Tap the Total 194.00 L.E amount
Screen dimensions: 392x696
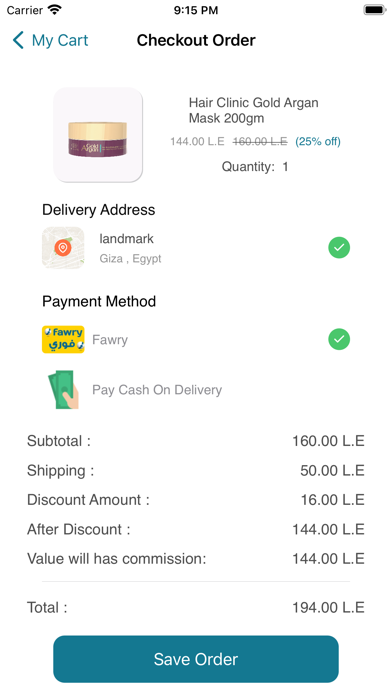click(328, 608)
